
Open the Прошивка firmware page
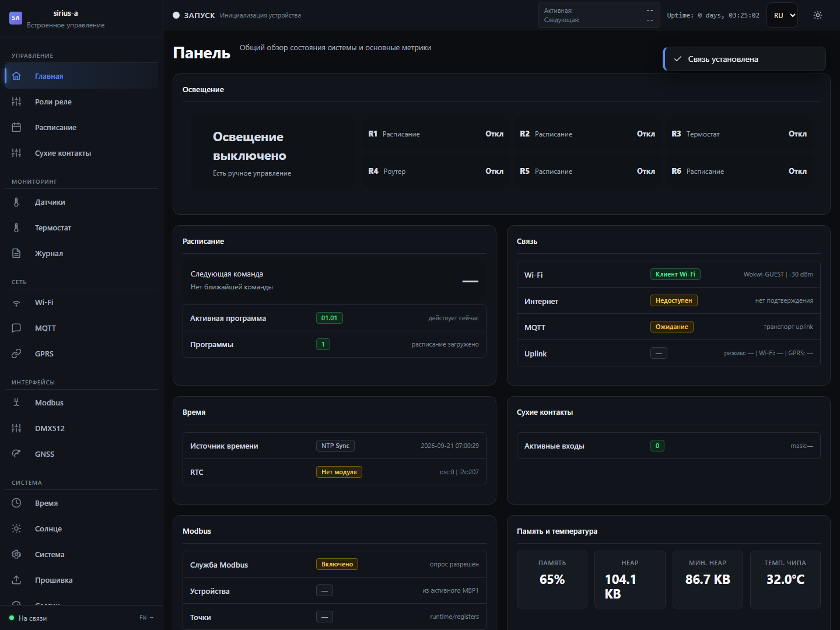[81, 580]
